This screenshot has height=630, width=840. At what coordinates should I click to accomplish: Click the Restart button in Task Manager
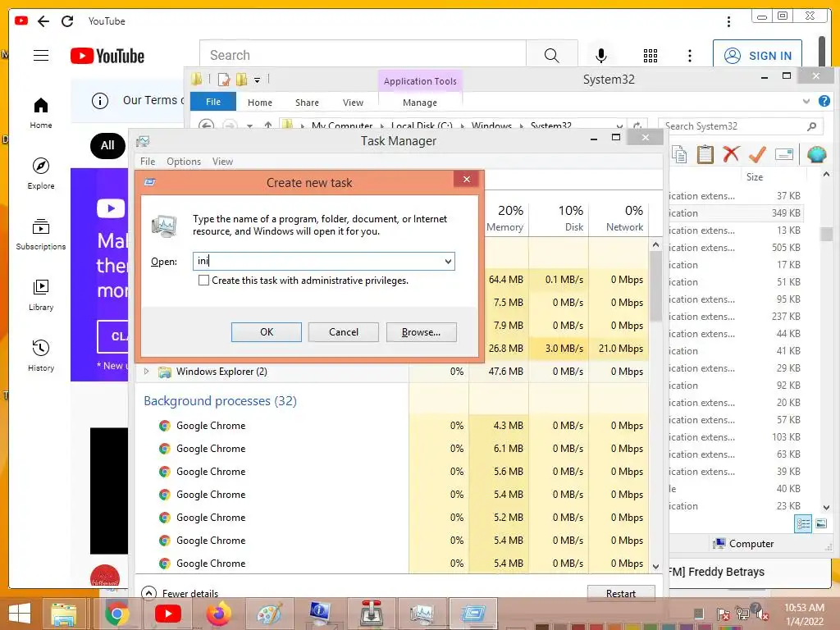point(621,593)
